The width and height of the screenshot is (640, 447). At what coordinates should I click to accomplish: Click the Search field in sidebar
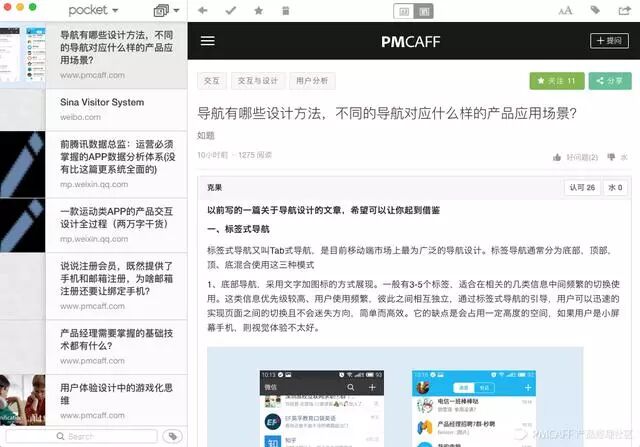click(x=81, y=436)
